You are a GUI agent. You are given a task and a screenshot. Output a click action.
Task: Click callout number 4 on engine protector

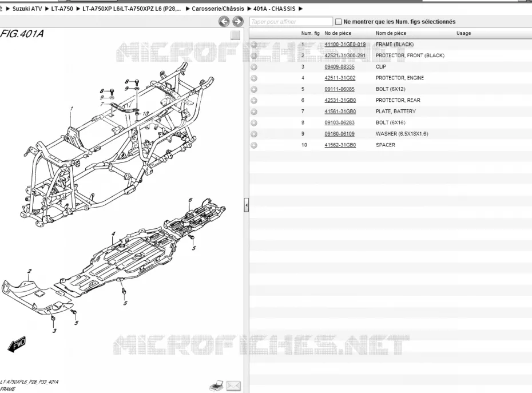click(x=113, y=233)
